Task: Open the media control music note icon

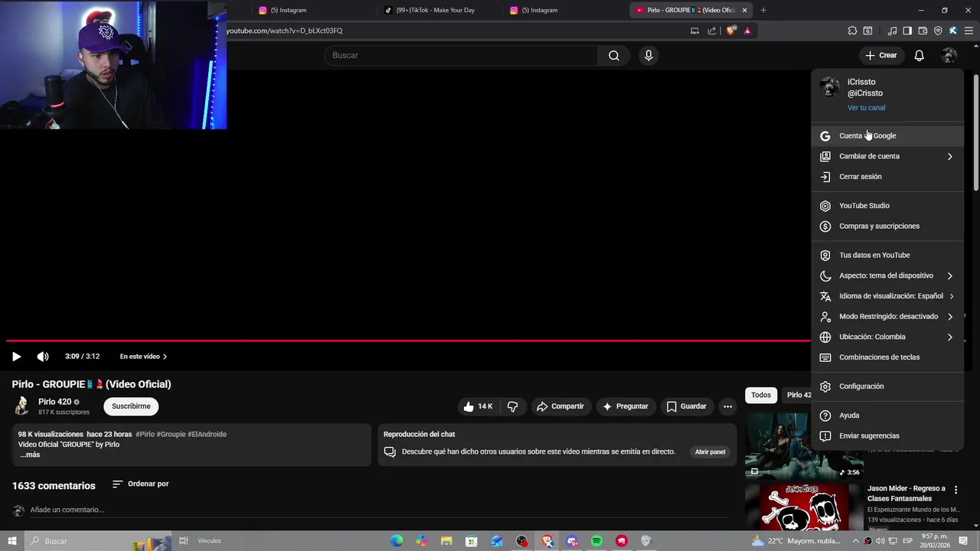Action: (x=892, y=31)
